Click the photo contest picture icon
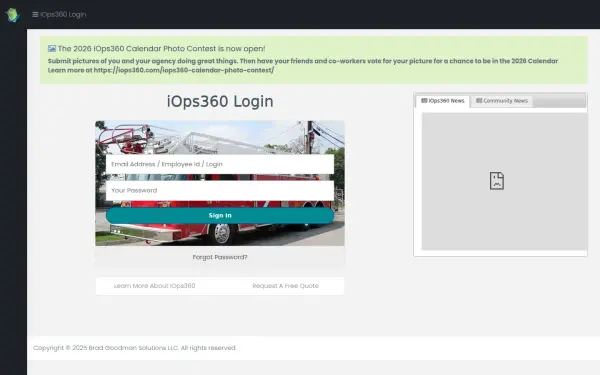 [52, 49]
